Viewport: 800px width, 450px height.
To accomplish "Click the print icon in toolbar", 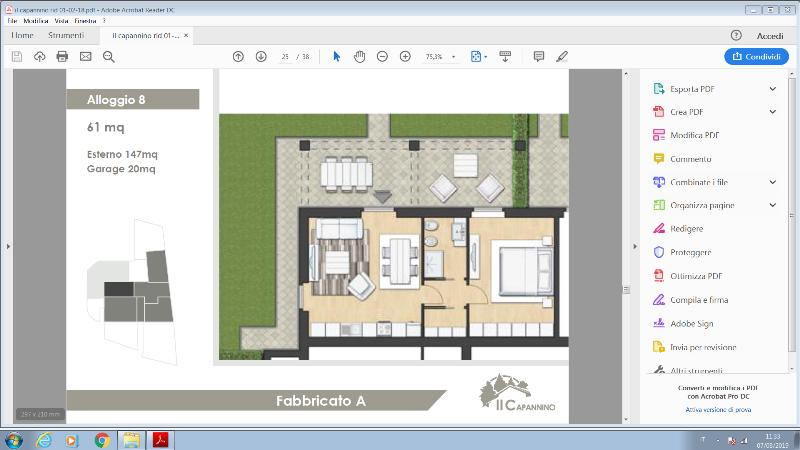I will point(62,57).
